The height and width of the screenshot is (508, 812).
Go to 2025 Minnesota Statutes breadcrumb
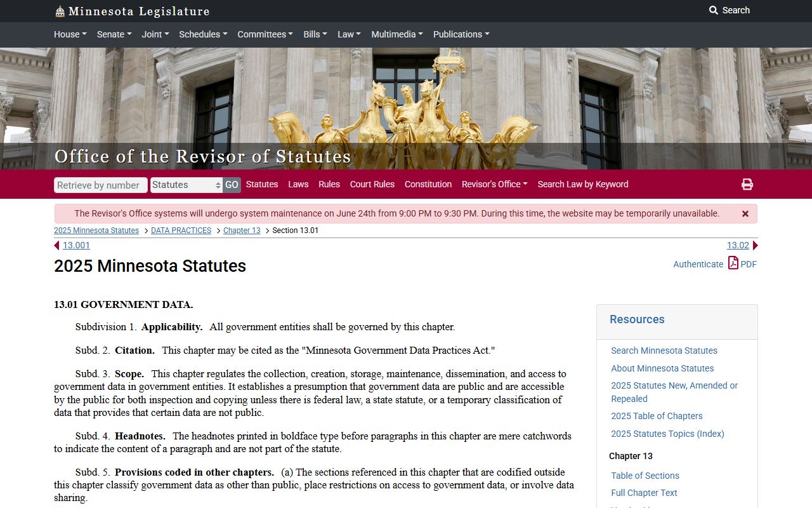click(x=96, y=231)
